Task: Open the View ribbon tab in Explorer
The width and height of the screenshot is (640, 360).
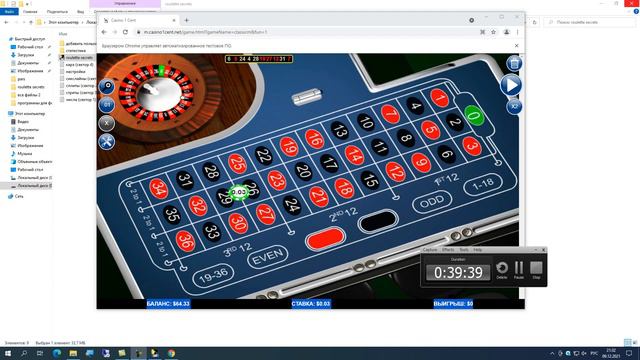Action: [80, 11]
